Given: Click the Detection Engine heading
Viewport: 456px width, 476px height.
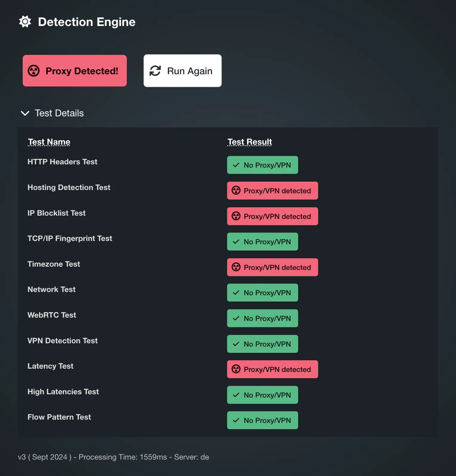Looking at the screenshot, I should coord(87,22).
